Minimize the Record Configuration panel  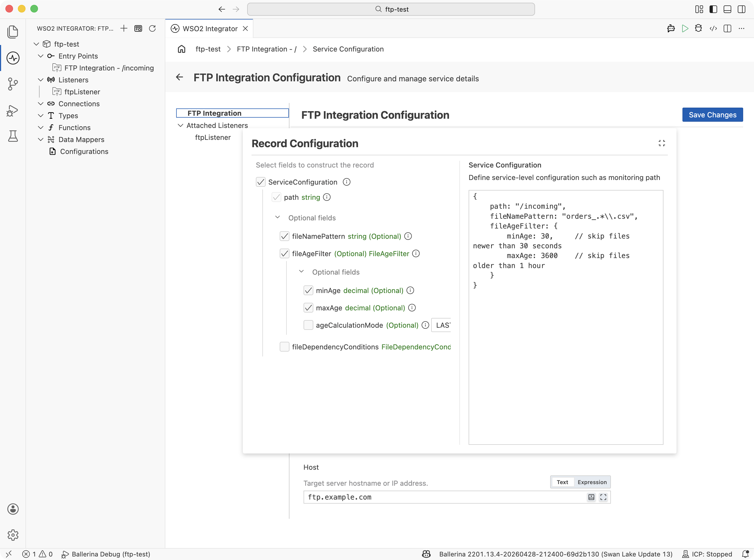[662, 143]
